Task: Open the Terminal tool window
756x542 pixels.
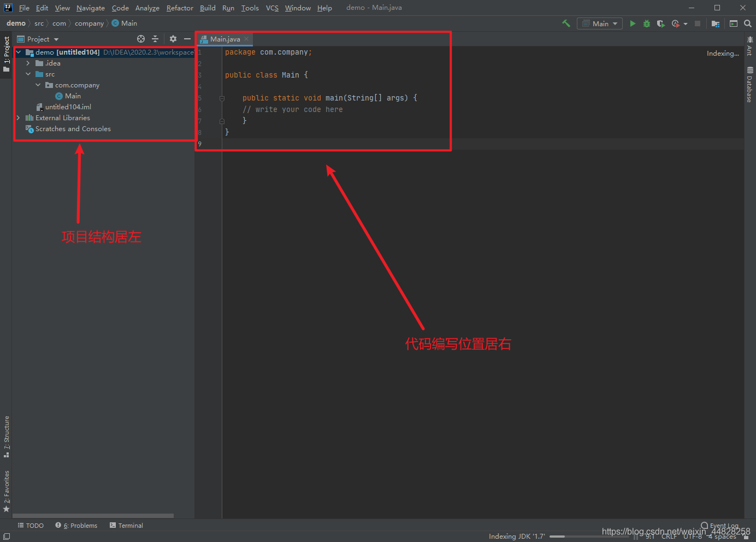Action: click(126, 526)
